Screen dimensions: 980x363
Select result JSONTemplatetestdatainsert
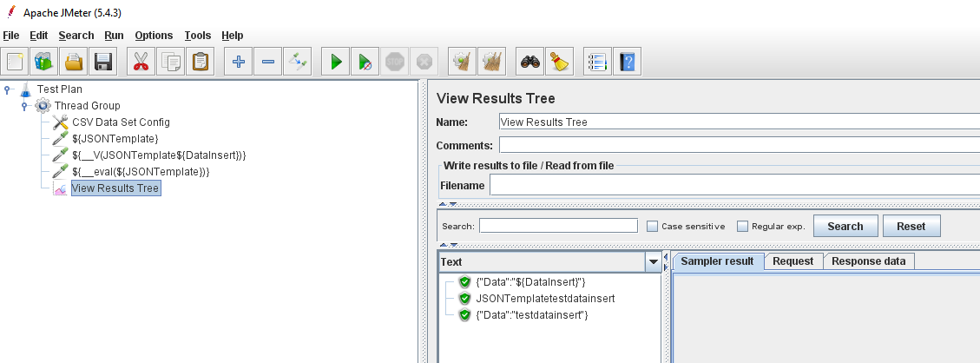(546, 299)
